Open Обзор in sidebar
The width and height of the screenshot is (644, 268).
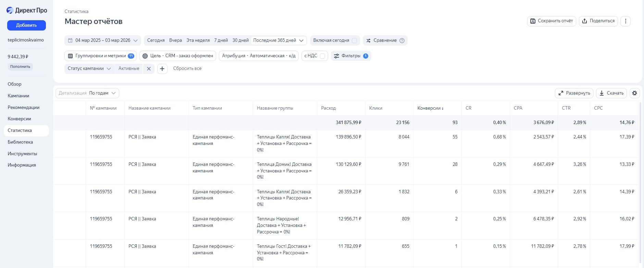coord(14,84)
